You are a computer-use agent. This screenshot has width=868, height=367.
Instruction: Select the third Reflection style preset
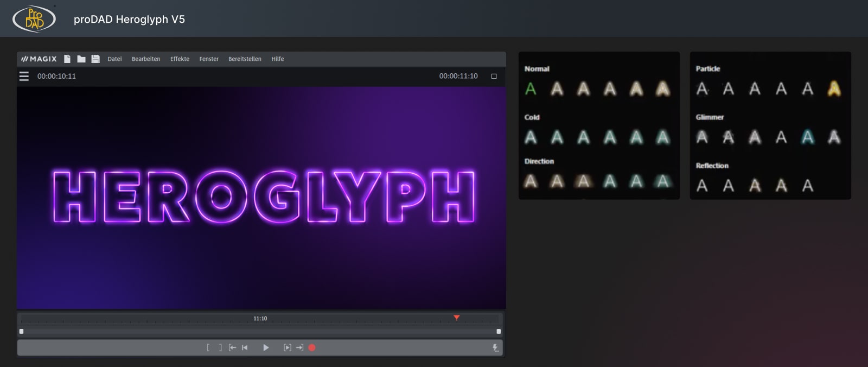(755, 186)
